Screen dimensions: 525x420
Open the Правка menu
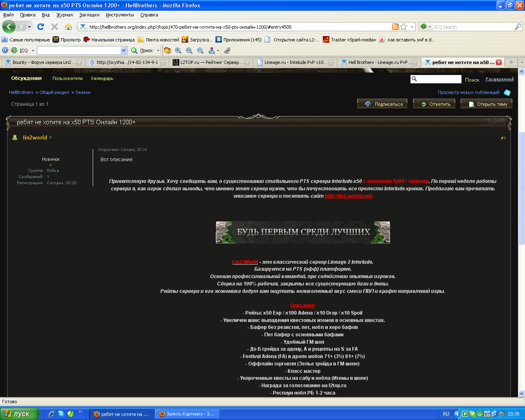(x=27, y=15)
